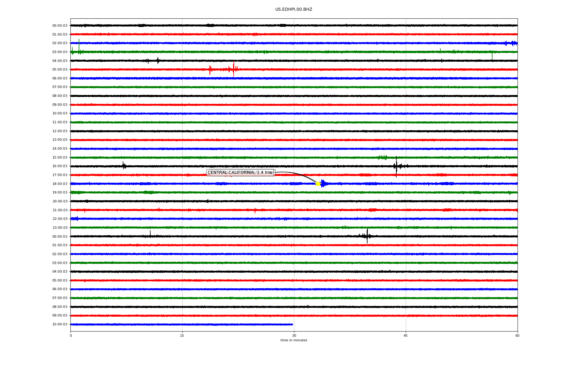Click the red burst on first 05:00:03 trace
The height and width of the screenshot is (368, 588).
click(x=233, y=69)
